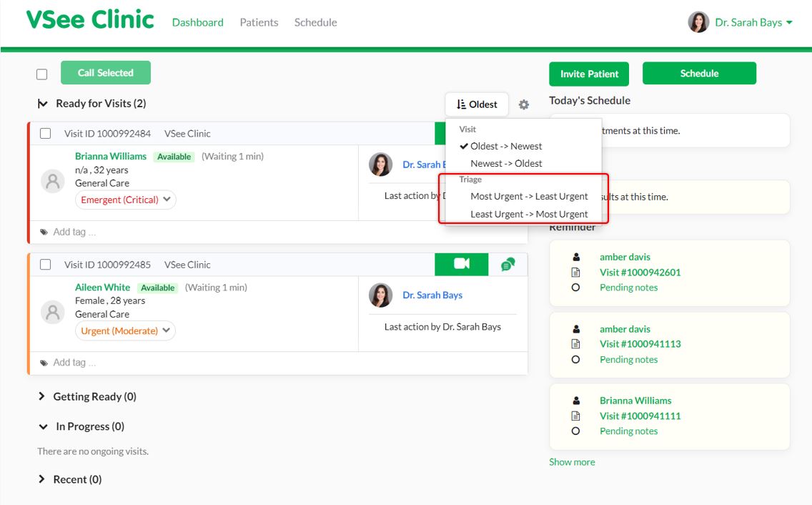Click the sort icon in the Oldest button

[x=461, y=104]
